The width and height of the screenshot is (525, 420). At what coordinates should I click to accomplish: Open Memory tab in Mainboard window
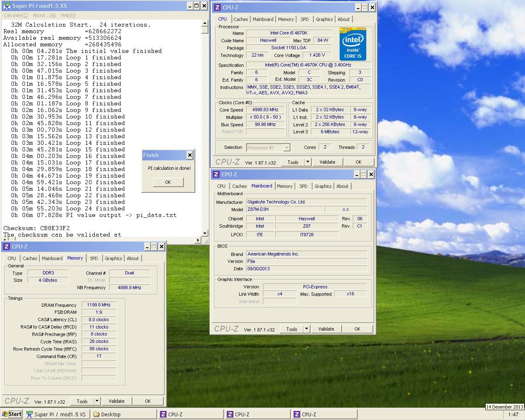pos(285,186)
